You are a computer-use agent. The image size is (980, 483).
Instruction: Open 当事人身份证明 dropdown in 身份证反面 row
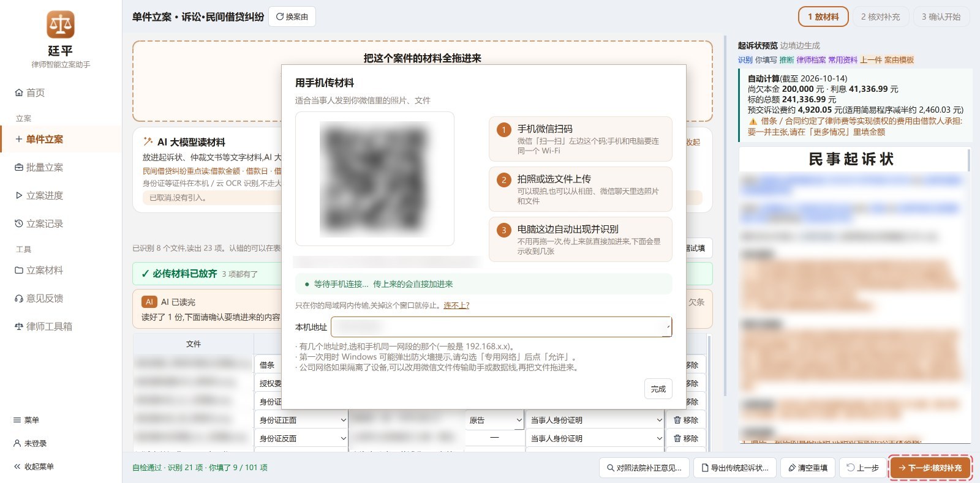tap(595, 438)
